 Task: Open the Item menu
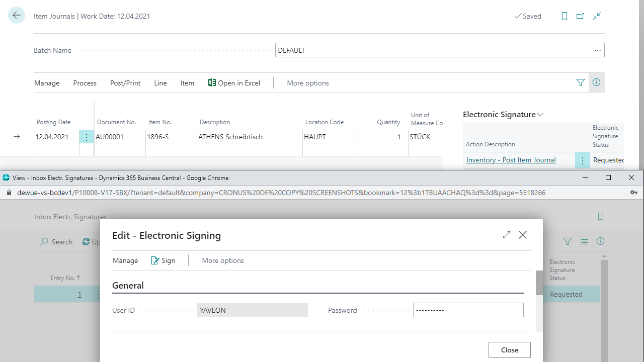(187, 83)
